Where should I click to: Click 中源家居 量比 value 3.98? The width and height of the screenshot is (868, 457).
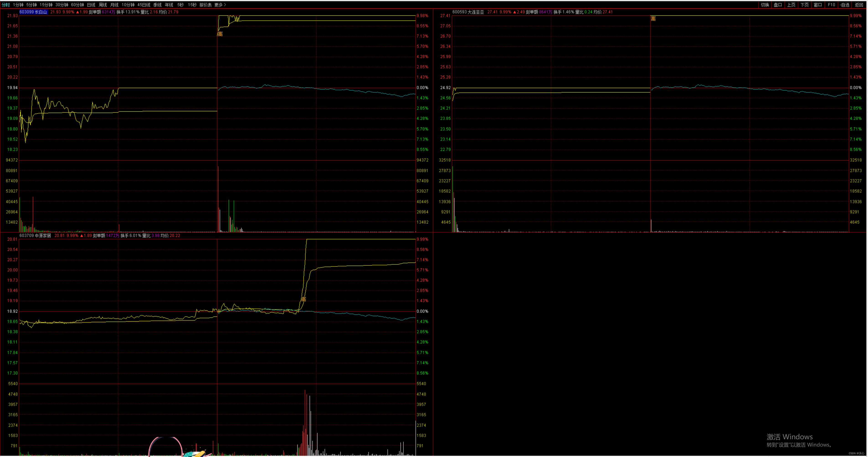click(155, 236)
